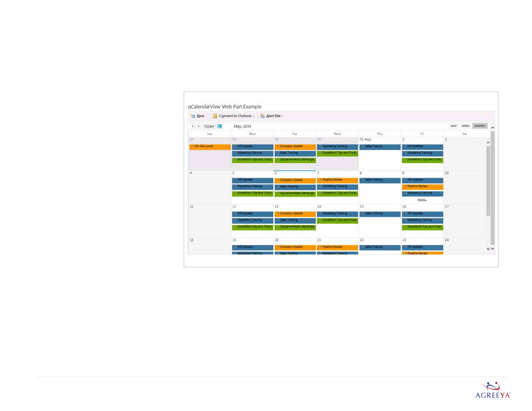Click the Alert Me label
The height and width of the screenshot is (411, 532).
pos(273,116)
